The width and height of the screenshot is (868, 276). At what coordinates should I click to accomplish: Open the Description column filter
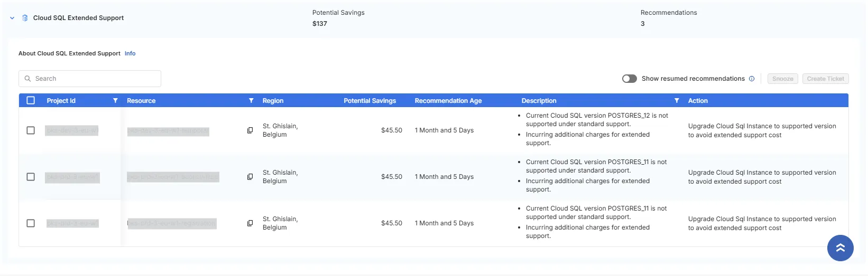tap(677, 100)
